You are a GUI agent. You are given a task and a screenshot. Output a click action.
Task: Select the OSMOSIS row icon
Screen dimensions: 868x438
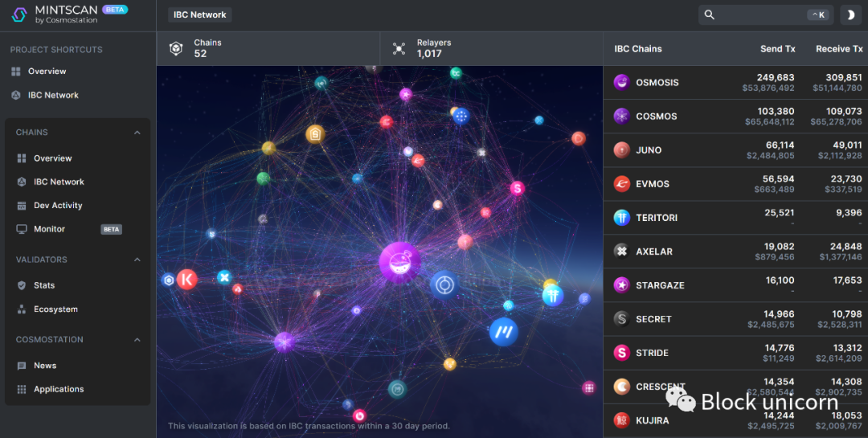[621, 83]
